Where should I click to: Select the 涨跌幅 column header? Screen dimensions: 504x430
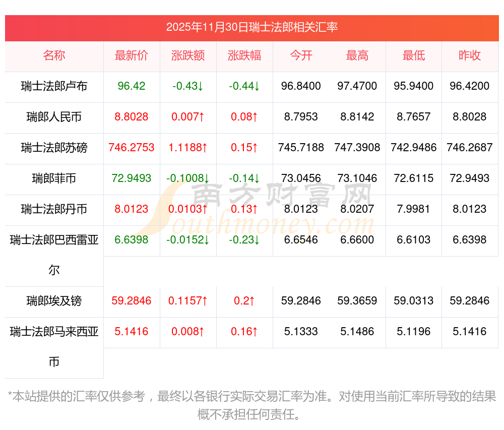pos(244,55)
